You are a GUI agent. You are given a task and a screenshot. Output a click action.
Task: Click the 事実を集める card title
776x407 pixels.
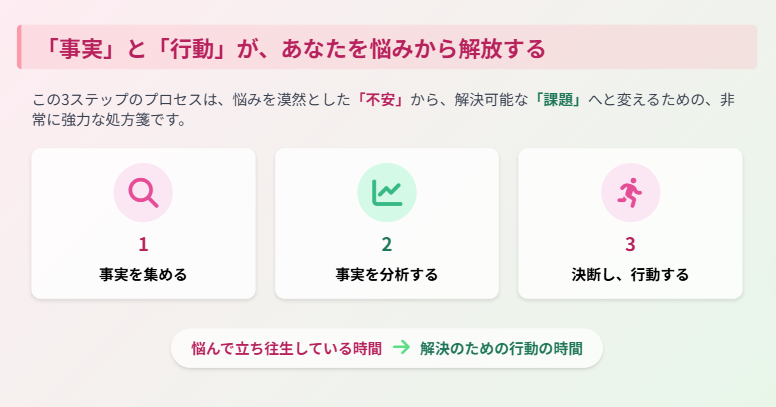(143, 274)
